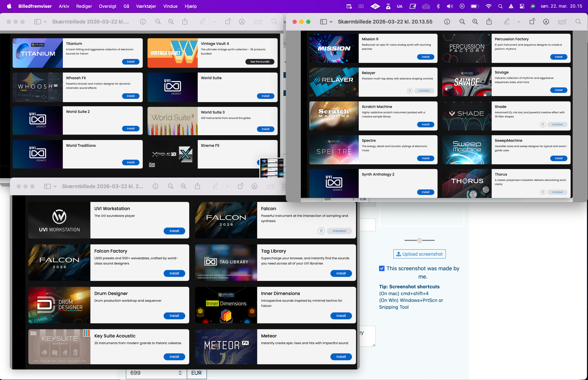Open markup options chevron in front window

pos(518,22)
